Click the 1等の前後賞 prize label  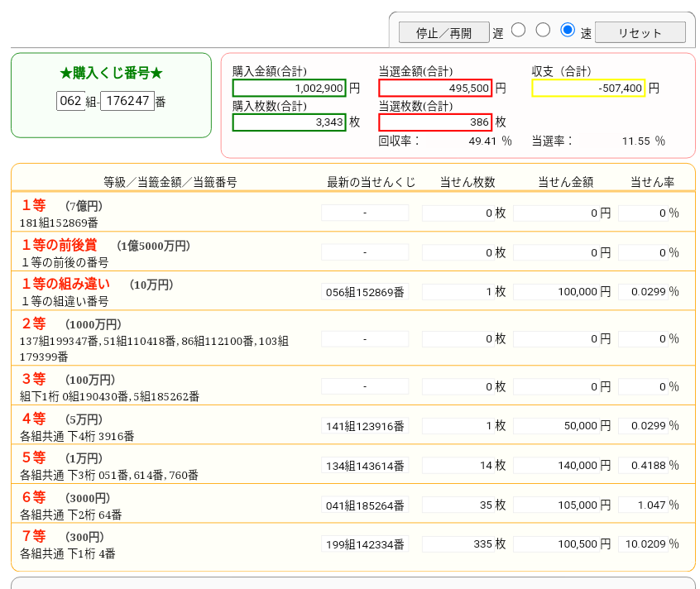(x=60, y=245)
